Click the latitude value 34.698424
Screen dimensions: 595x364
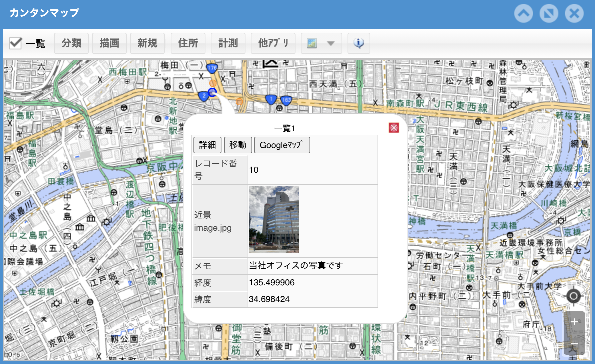[269, 299]
